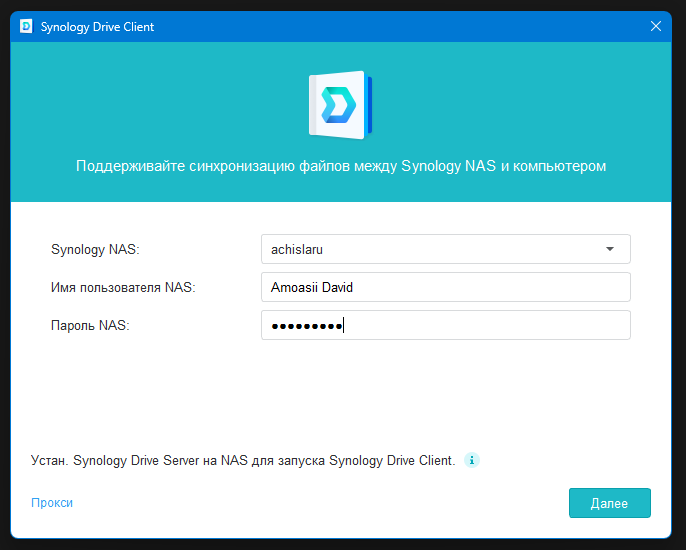Expand the Synology NAS dropdown arrow

coord(610,249)
